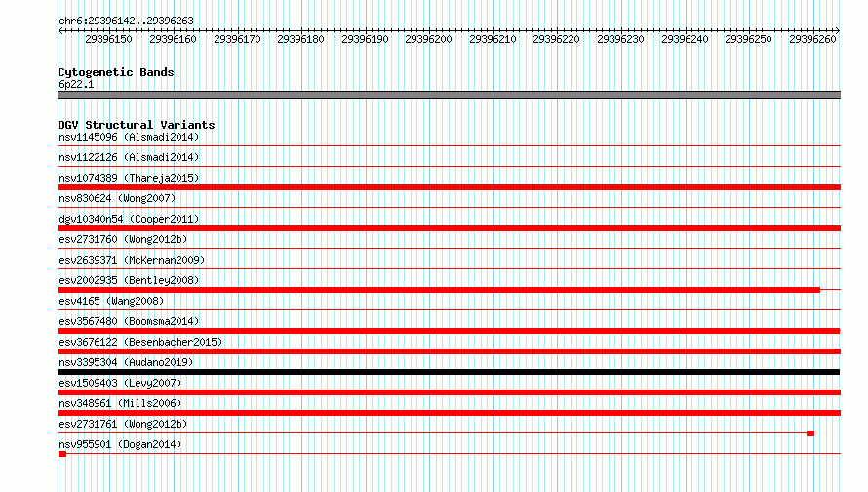Open variant nsv955901 (Dogan2014)
This screenshot has height=492, width=868.
tap(120, 444)
